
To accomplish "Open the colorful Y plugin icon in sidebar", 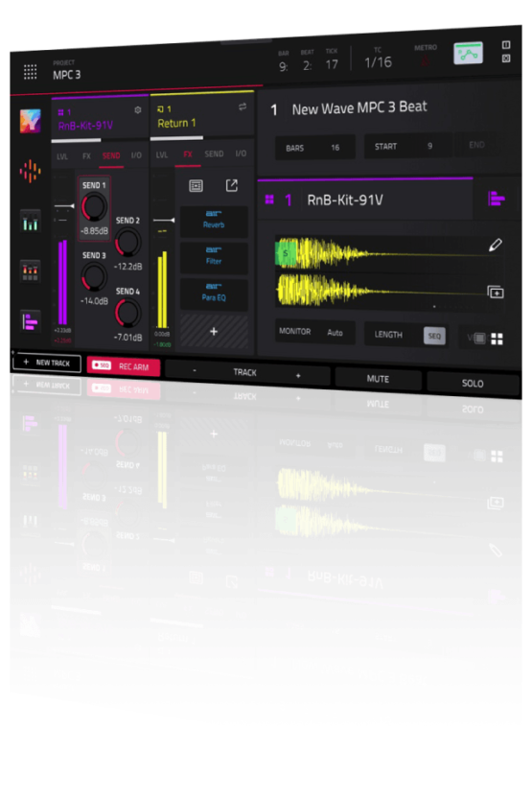I will point(31,121).
